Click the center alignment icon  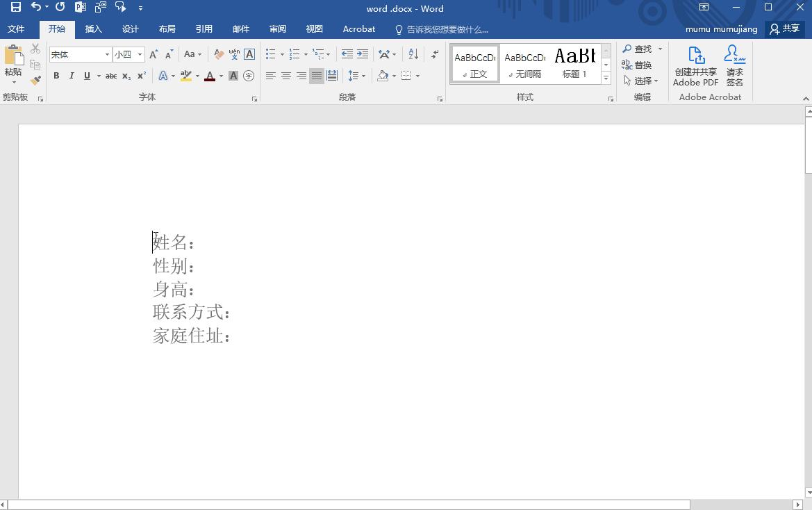285,76
